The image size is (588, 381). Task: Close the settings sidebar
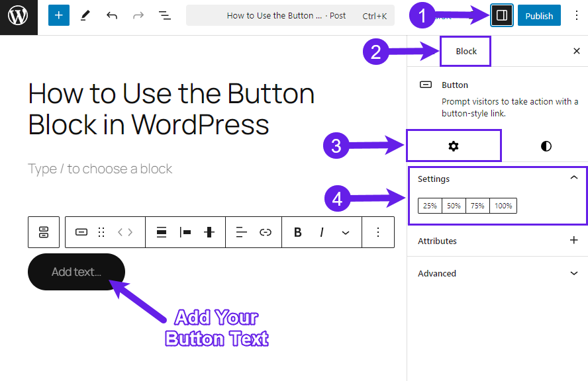point(577,51)
